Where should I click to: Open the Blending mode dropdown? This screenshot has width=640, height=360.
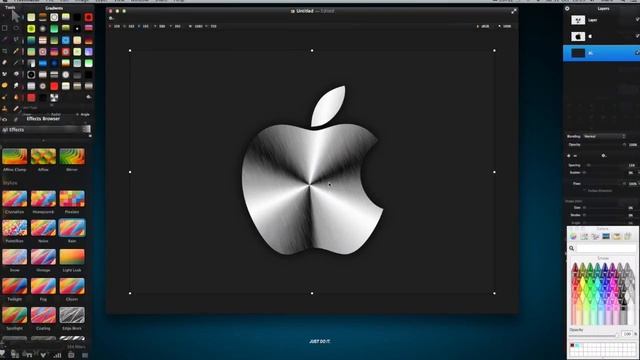pos(604,136)
